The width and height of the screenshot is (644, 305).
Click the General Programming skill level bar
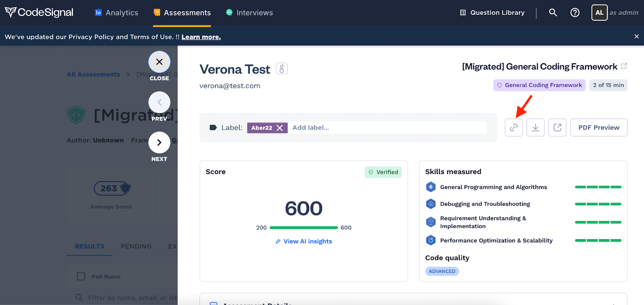click(598, 187)
